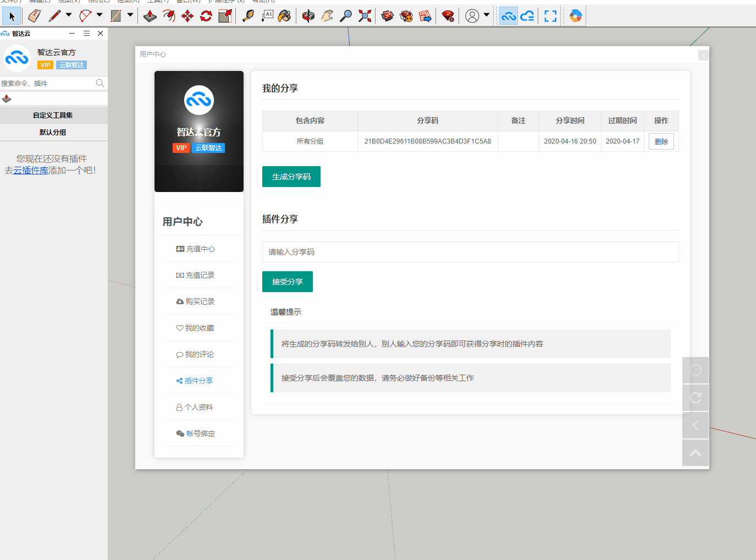
Task: Select the Scale tool
Action: point(225,16)
